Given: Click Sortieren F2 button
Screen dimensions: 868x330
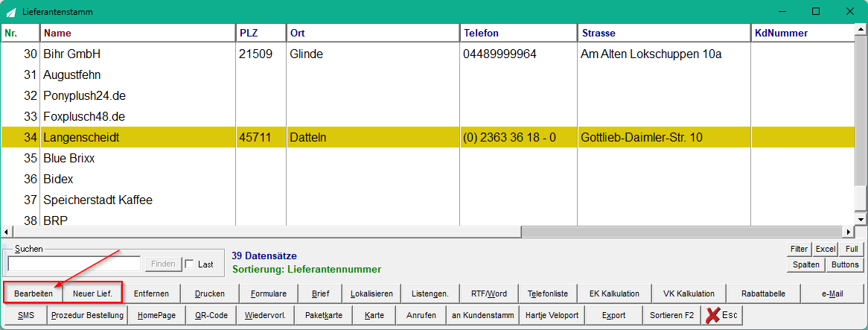Looking at the screenshot, I should click(x=671, y=315).
